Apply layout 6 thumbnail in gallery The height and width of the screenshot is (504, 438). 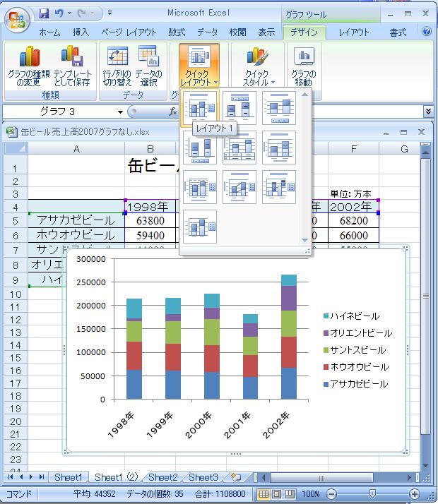[279, 148]
